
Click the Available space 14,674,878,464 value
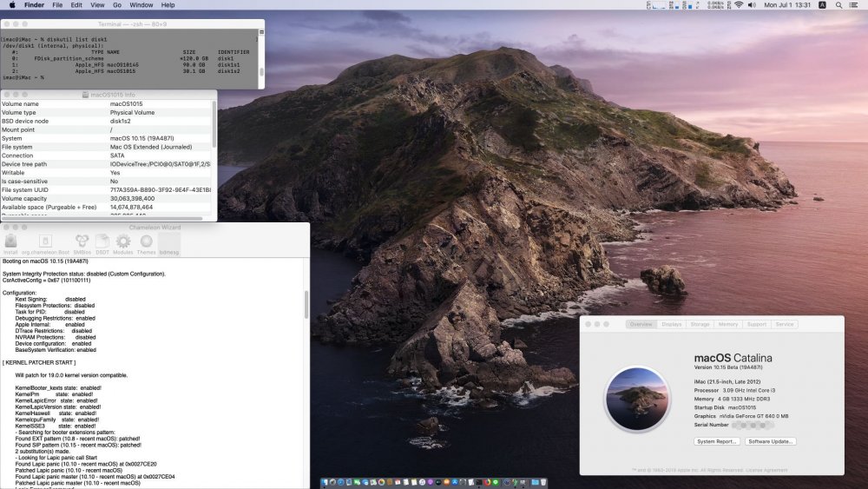point(131,207)
